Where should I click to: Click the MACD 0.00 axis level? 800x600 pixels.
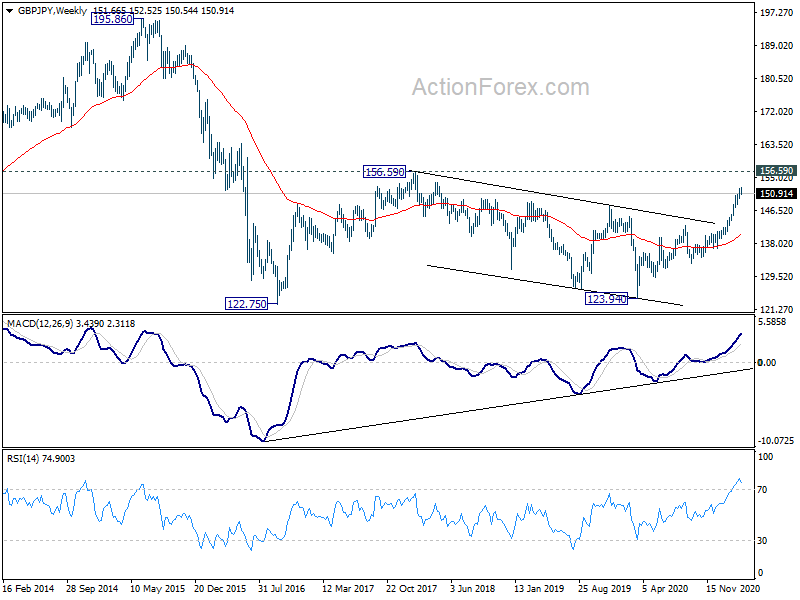[767, 362]
